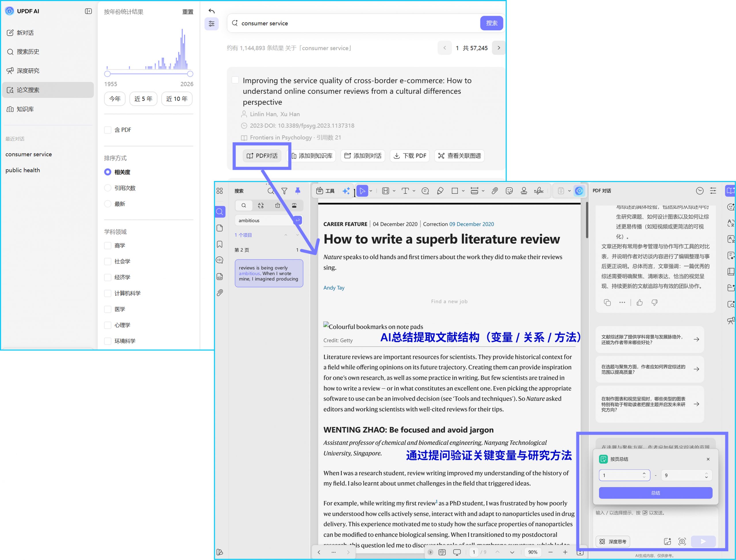This screenshot has width=736, height=560.
Task: Tick checkbox beside cross-border e-commerce paper
Action: (x=235, y=80)
